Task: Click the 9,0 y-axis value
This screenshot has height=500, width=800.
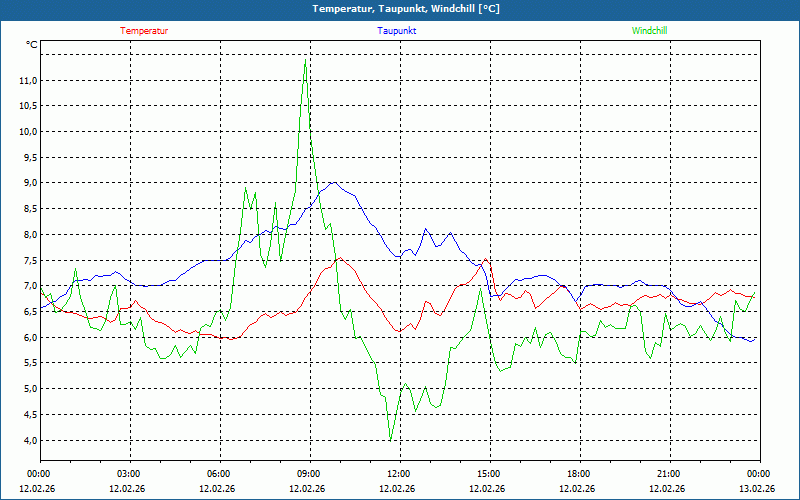Action: (x=30, y=183)
